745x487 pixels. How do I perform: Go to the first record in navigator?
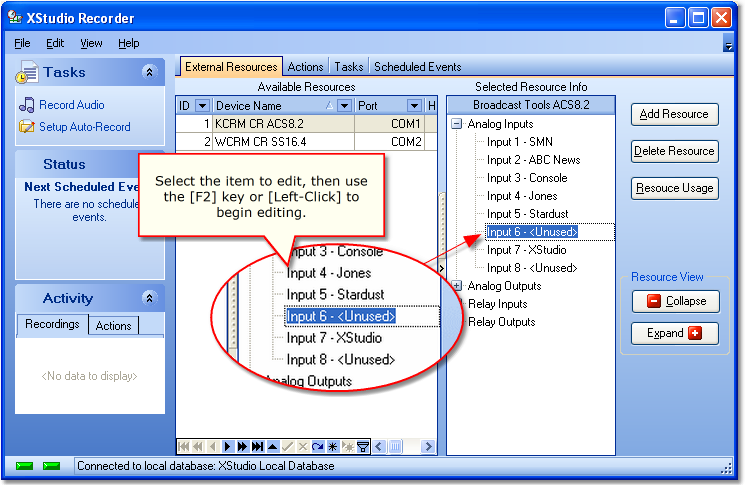pyautogui.click(x=183, y=447)
